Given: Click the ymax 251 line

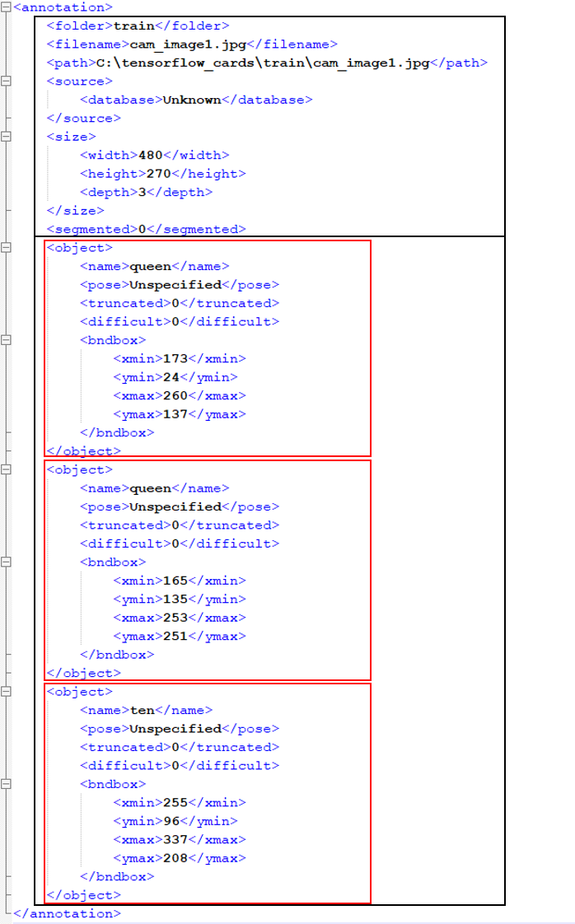Looking at the screenshot, I should tap(180, 637).
